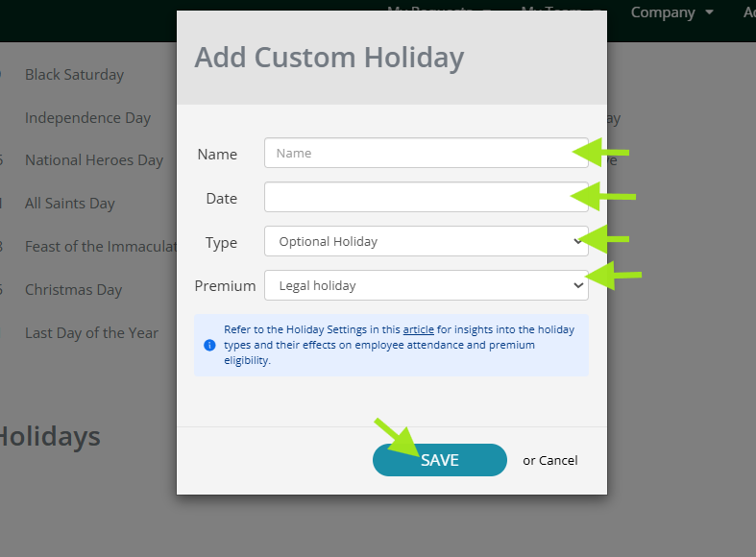Click the Christmas Day holiday entry

[x=73, y=290]
